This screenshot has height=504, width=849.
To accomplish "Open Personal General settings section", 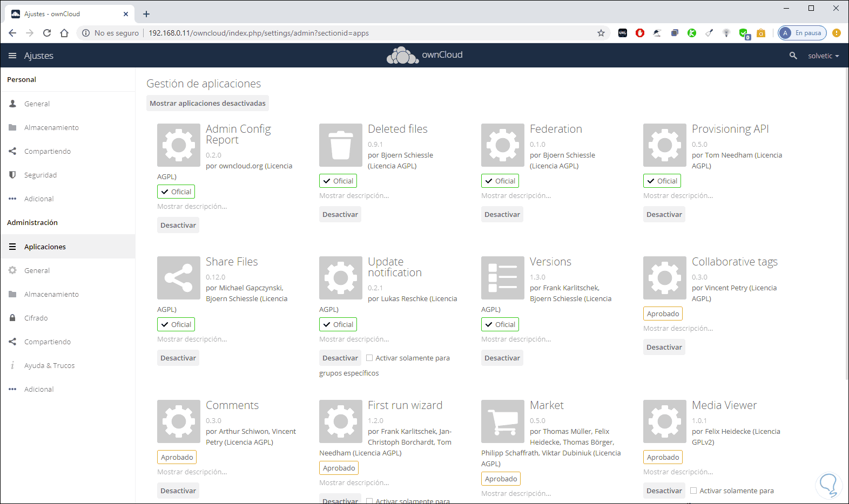I will click(x=68, y=104).
